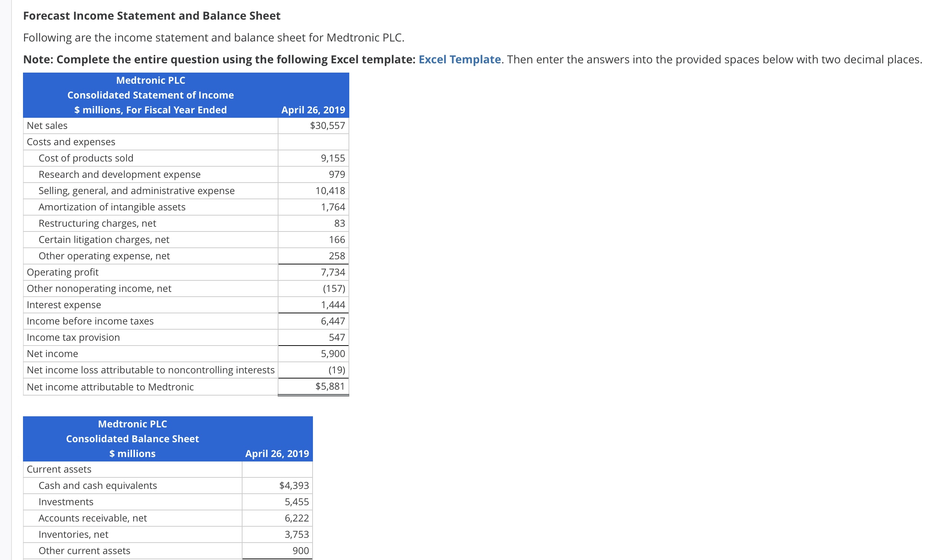Image resolution: width=934 pixels, height=560 pixels.
Task: Click the Operating profit value 7,734
Action: [x=332, y=272]
